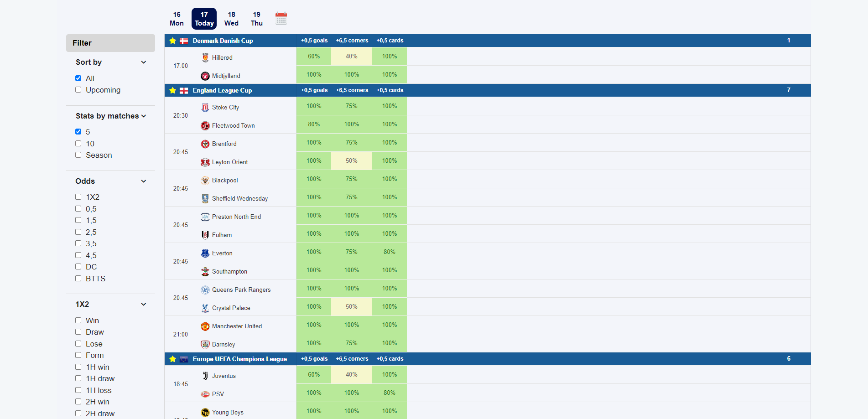This screenshot has width=868, height=419.
Task: Open the calendar date picker icon
Action: click(x=281, y=19)
